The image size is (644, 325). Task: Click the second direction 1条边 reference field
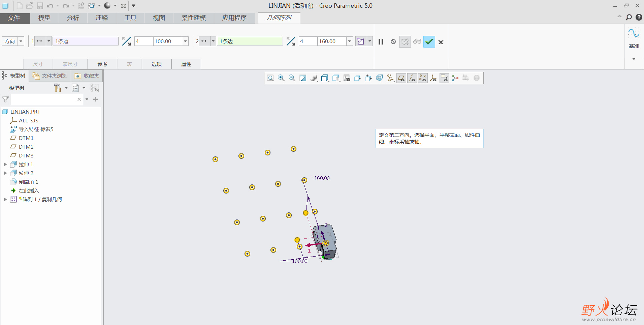(250, 41)
